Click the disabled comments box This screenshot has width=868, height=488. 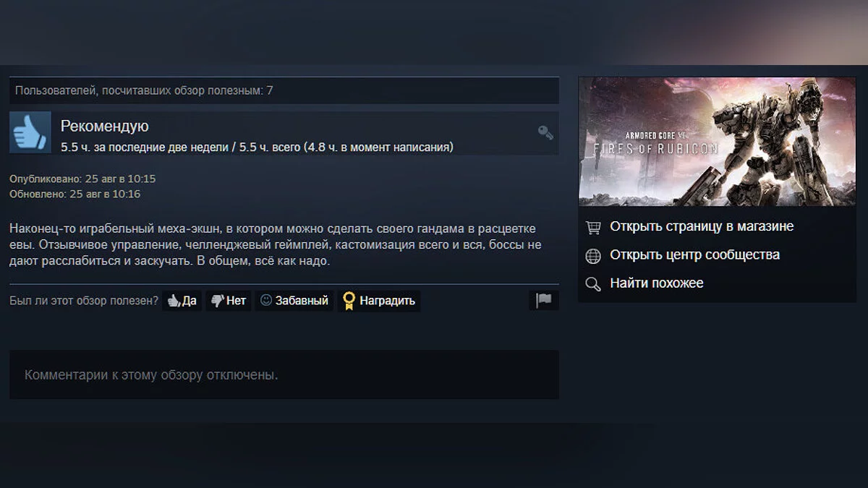284,374
